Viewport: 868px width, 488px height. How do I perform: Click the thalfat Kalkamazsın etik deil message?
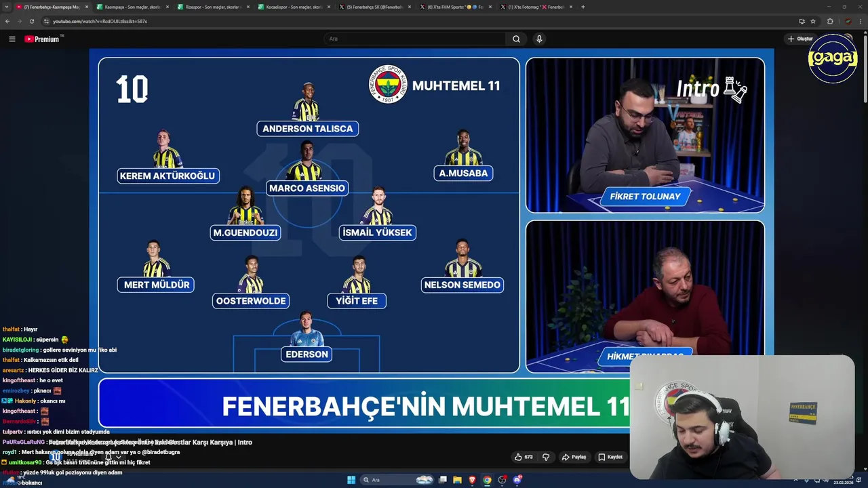pos(41,360)
